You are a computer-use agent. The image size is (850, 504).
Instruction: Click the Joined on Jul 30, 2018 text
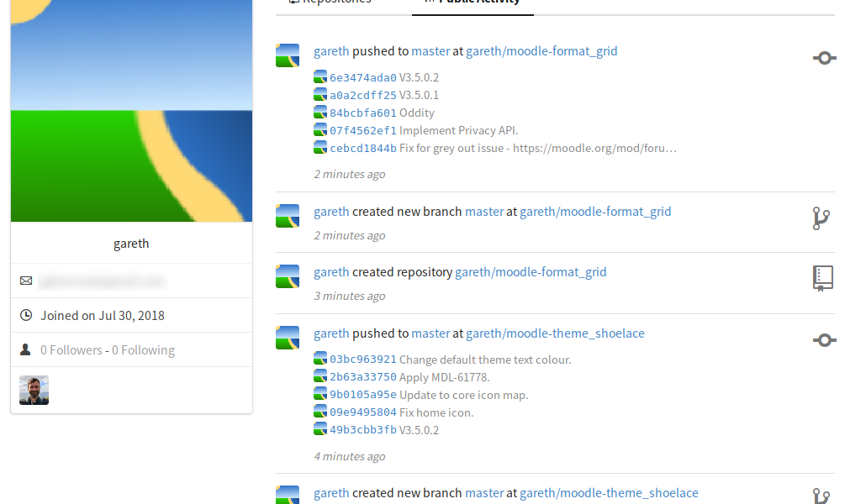[103, 316]
